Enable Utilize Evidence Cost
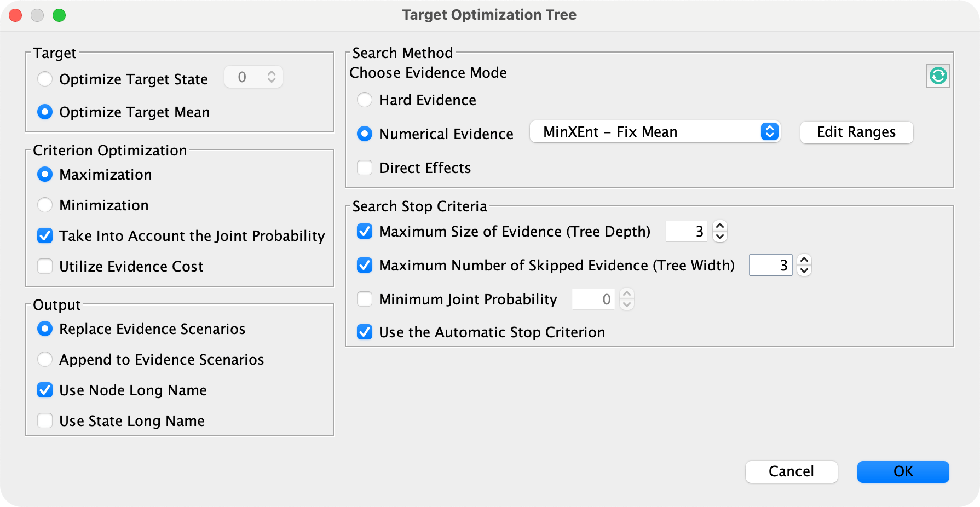 point(44,266)
